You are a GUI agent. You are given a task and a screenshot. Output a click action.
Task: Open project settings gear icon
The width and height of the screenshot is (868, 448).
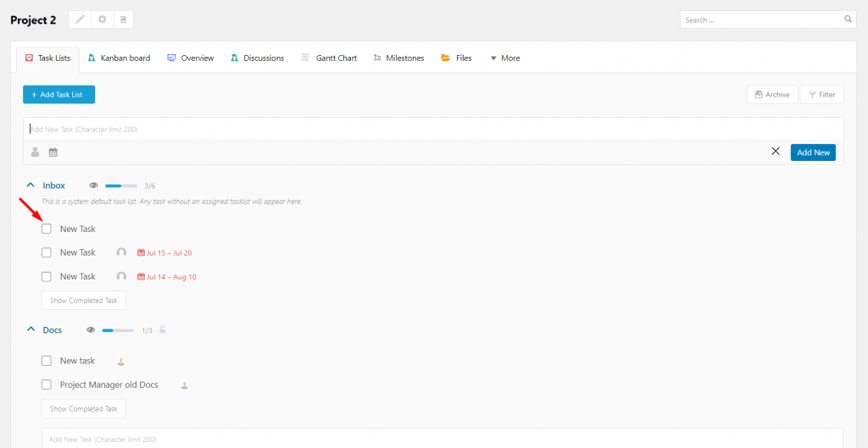pos(102,19)
